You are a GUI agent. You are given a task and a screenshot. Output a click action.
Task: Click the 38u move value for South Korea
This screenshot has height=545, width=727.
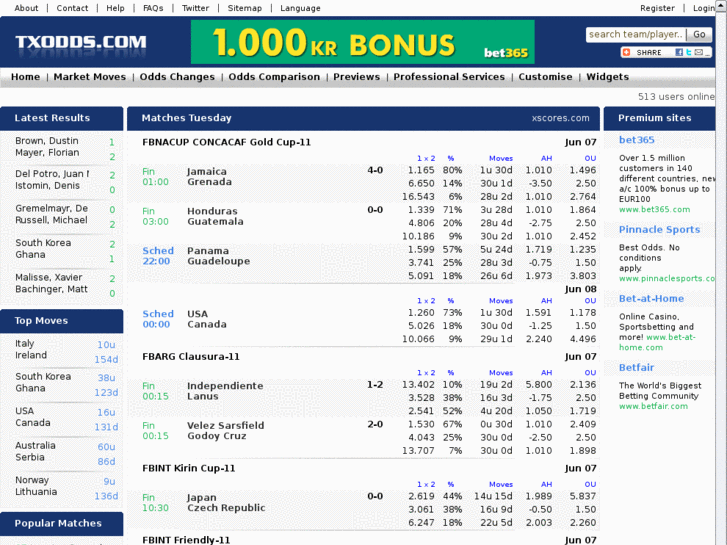tap(106, 378)
